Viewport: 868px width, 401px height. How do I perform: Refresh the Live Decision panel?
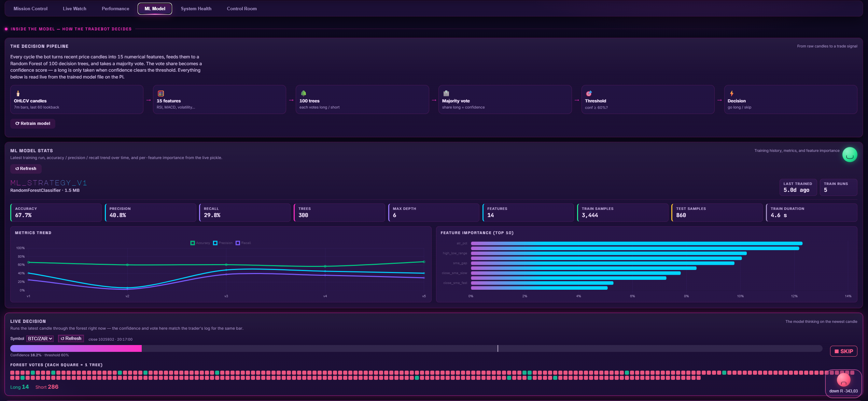[x=71, y=339]
